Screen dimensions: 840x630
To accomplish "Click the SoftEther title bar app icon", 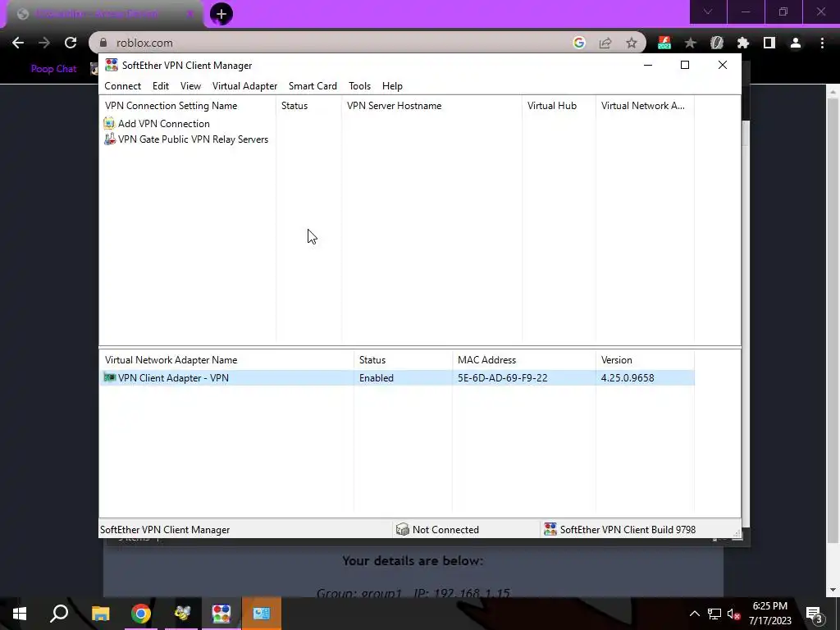I will coord(112,65).
